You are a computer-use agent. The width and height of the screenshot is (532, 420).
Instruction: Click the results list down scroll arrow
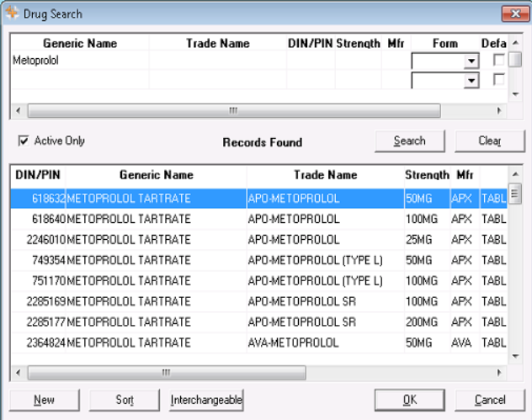pyautogui.click(x=515, y=356)
